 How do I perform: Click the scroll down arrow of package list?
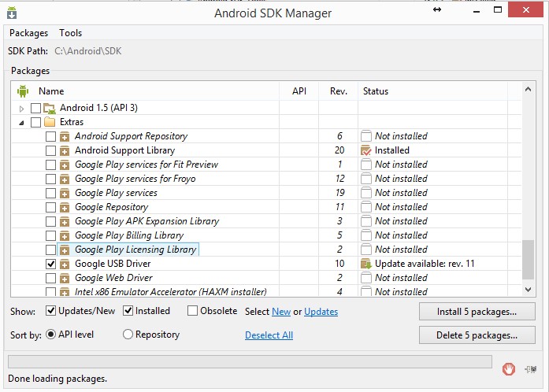528,290
